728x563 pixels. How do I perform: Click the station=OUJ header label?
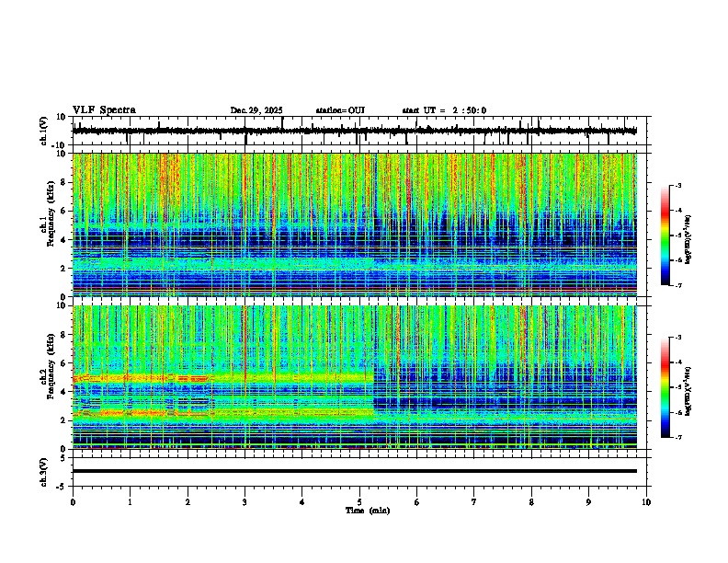pos(340,110)
